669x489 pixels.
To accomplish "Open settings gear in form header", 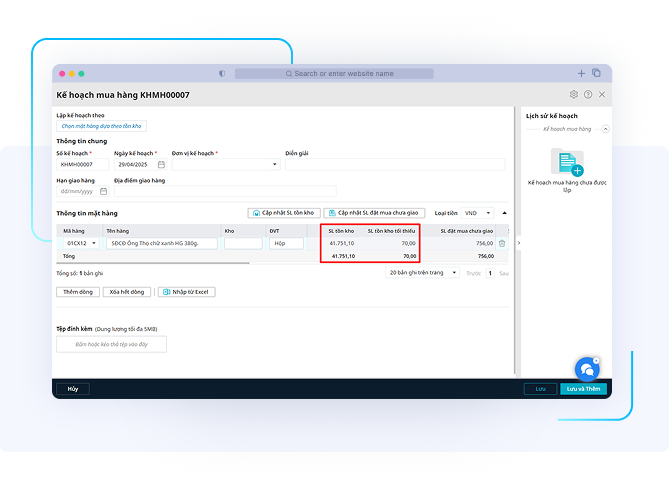I will click(x=574, y=95).
